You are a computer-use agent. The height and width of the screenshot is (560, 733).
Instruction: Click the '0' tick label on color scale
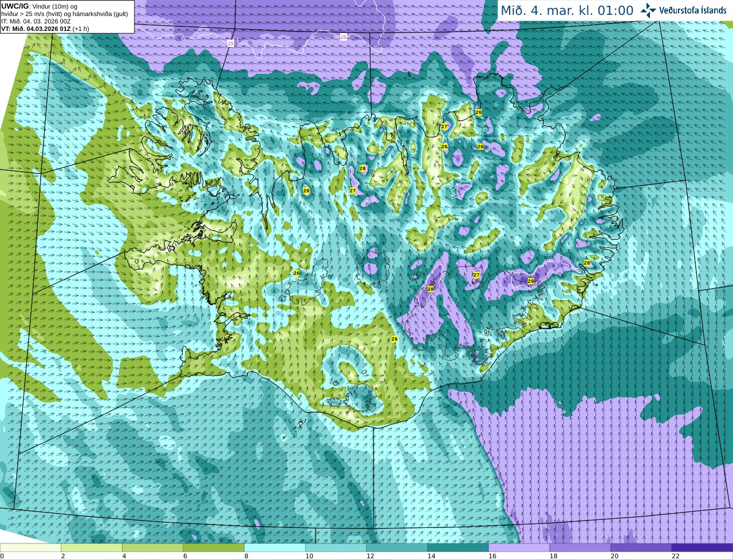point(2,556)
